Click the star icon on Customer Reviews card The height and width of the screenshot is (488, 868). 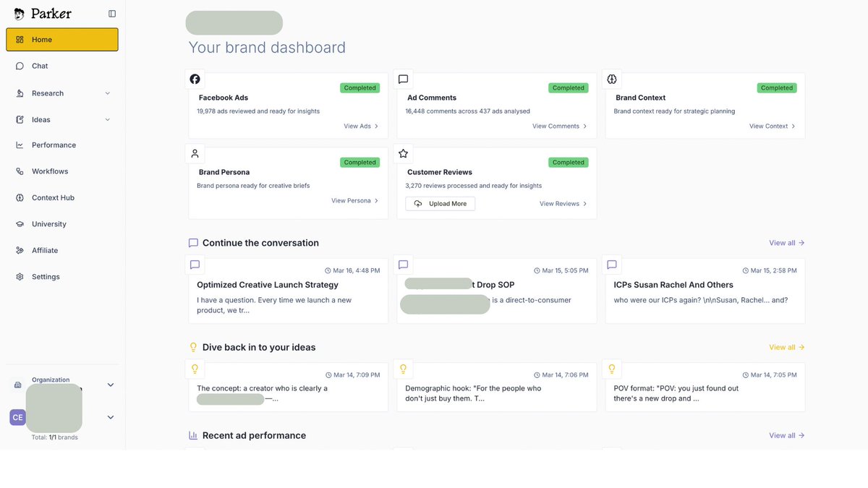(x=403, y=153)
